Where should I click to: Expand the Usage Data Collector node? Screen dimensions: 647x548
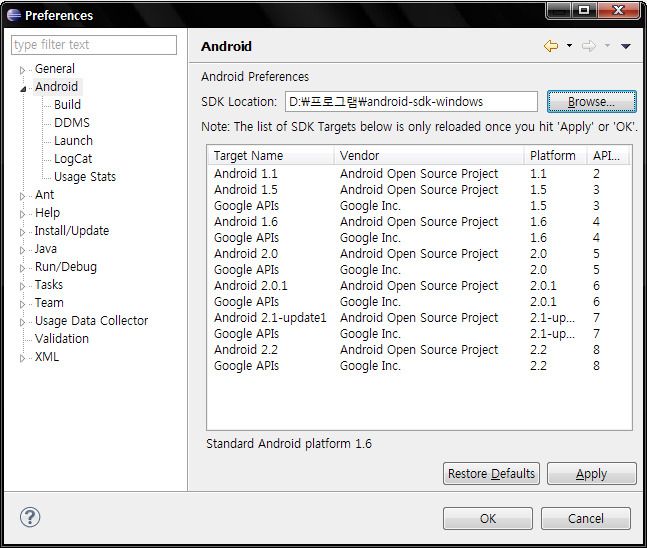22,322
